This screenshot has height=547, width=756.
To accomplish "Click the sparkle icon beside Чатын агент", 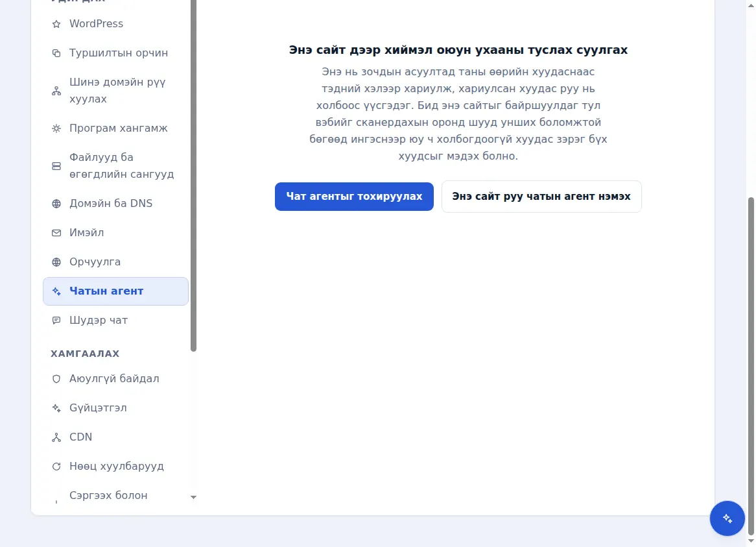I will [56, 291].
